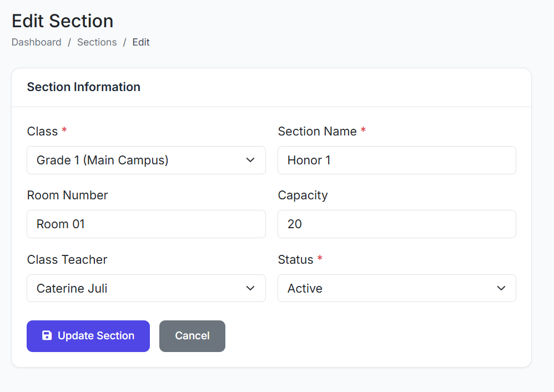The height and width of the screenshot is (392, 554).
Task: Click the Capacity label
Action: click(x=303, y=195)
